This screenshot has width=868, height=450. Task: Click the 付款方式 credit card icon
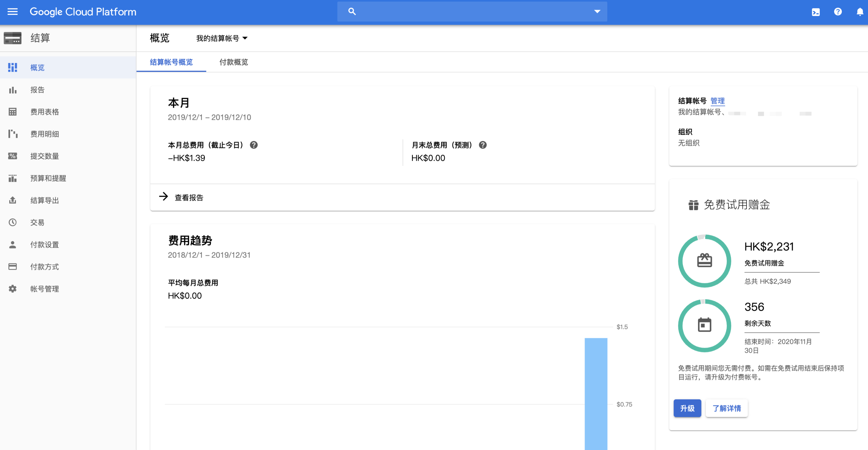tap(13, 267)
